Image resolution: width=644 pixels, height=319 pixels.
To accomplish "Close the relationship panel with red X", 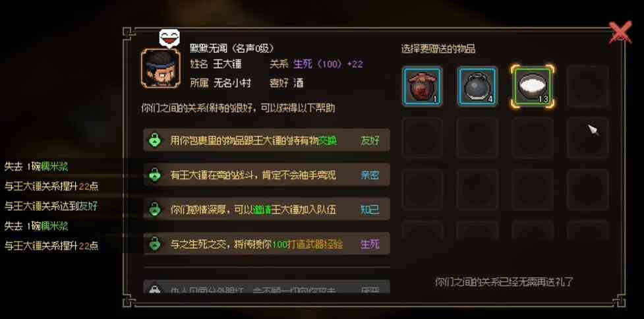I will coord(620,32).
